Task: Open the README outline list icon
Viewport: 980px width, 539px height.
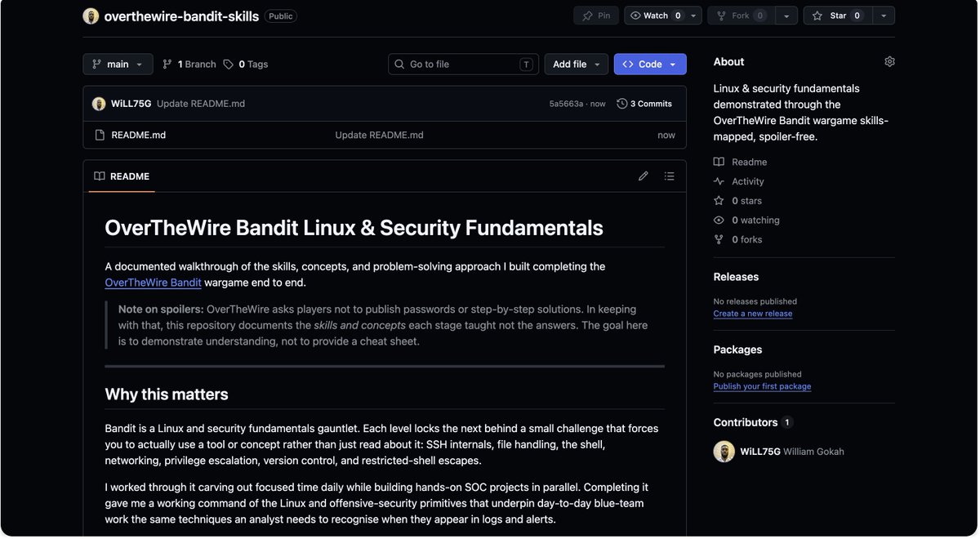Action: click(670, 176)
